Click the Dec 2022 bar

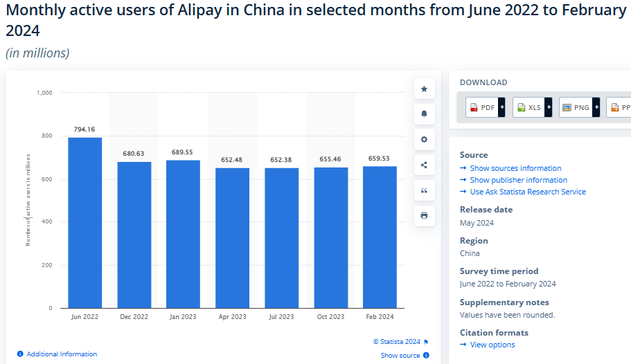134,235
